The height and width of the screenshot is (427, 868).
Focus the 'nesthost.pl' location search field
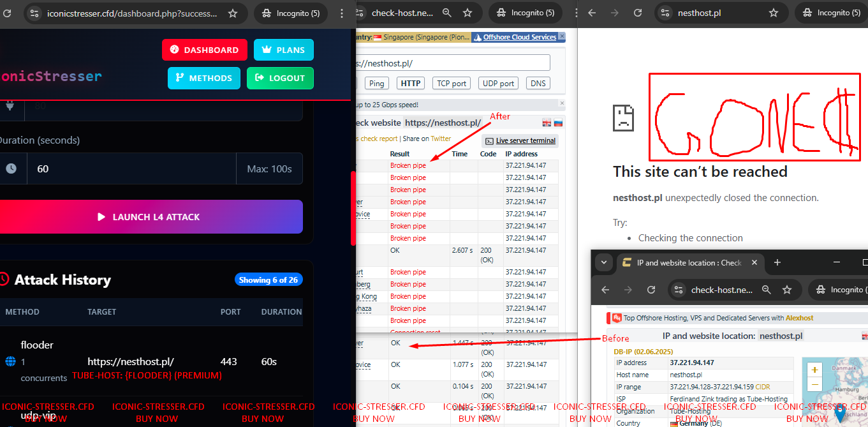click(x=781, y=336)
